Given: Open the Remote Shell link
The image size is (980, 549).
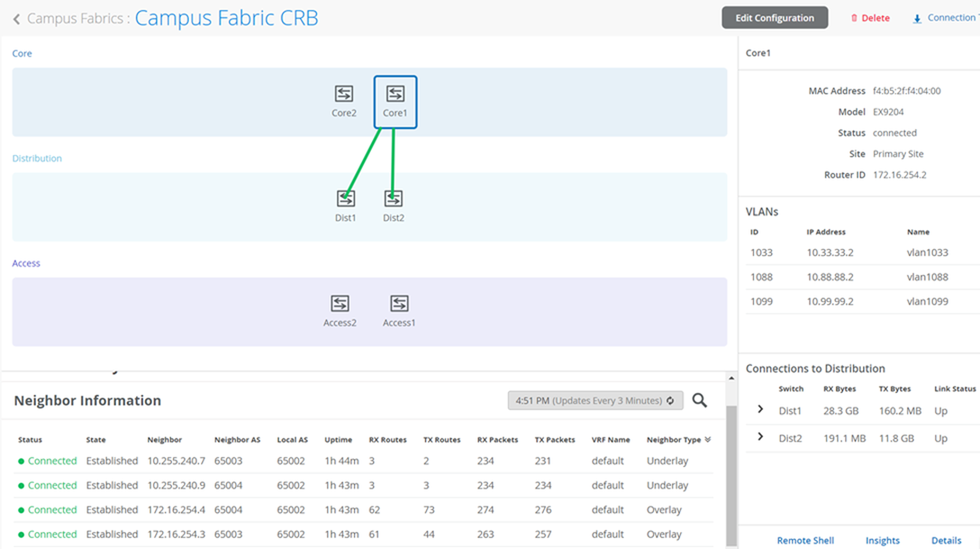Looking at the screenshot, I should click(805, 540).
